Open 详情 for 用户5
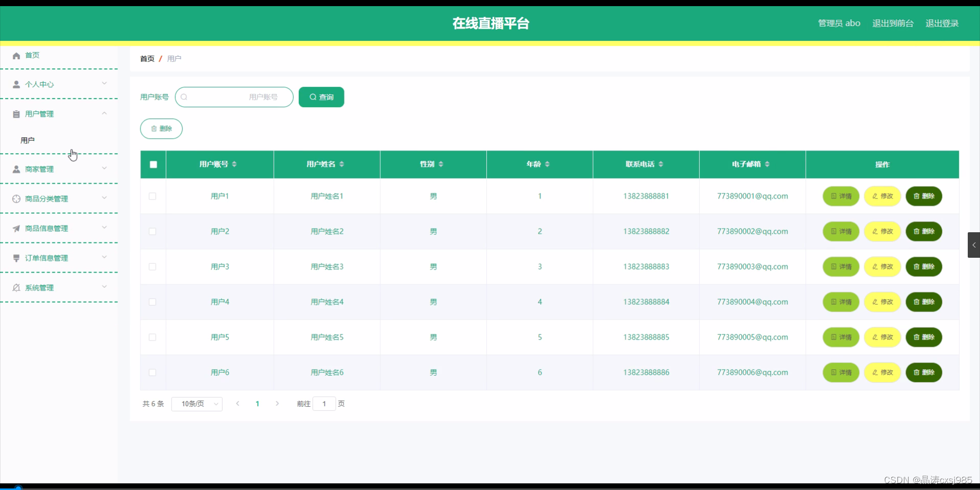 (841, 337)
